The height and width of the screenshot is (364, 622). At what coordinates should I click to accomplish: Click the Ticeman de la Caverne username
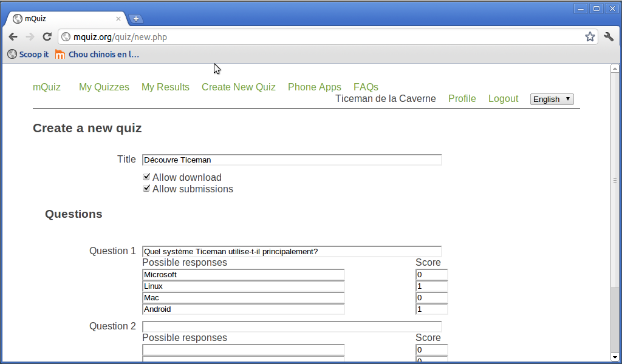click(x=386, y=99)
